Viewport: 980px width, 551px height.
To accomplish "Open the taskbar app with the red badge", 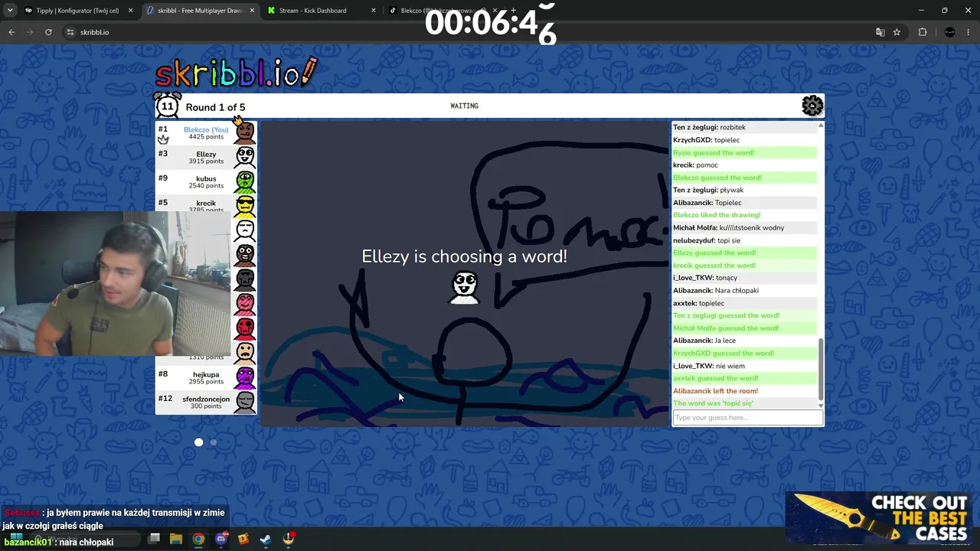I will 289,539.
